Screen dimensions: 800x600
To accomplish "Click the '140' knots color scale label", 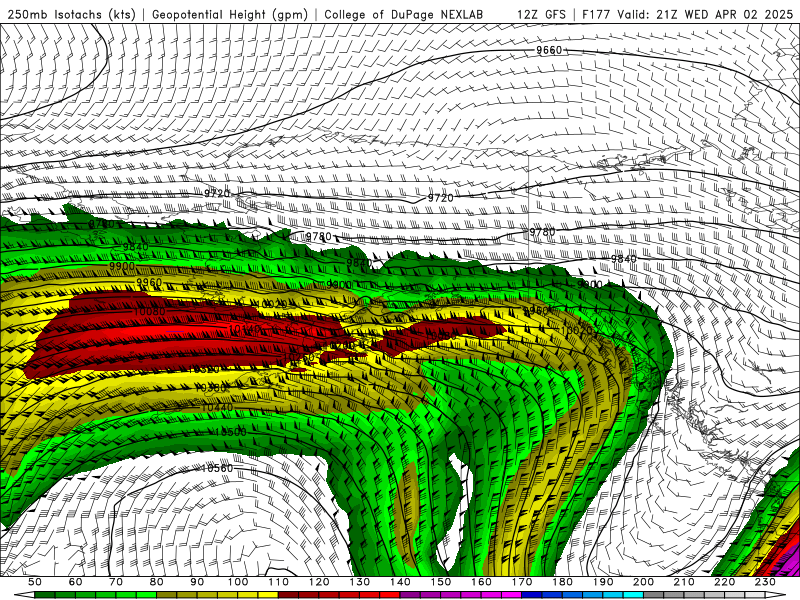I will tap(400, 582).
